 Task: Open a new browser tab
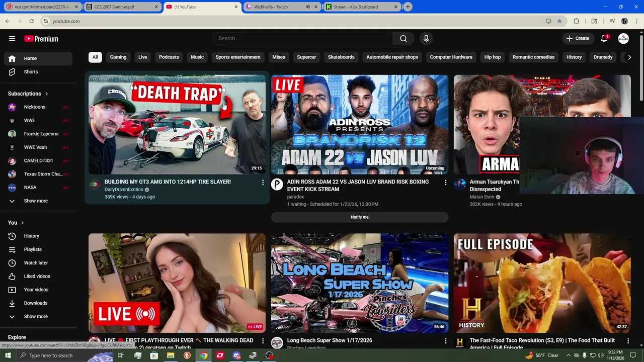tap(408, 7)
